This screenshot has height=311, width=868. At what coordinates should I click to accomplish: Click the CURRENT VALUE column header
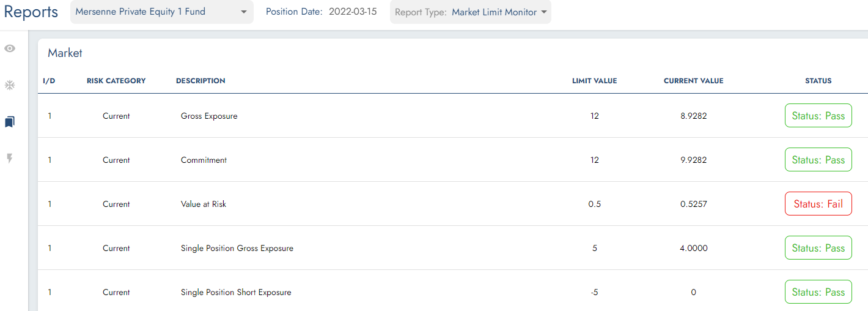click(694, 81)
